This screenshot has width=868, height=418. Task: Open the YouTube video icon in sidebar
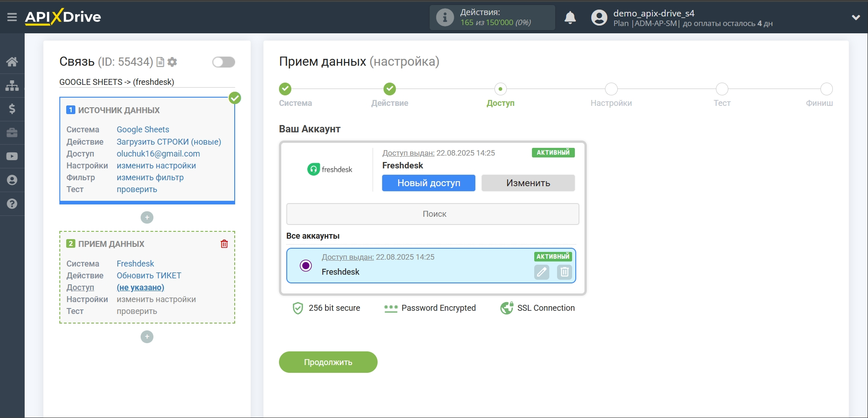pos(12,157)
